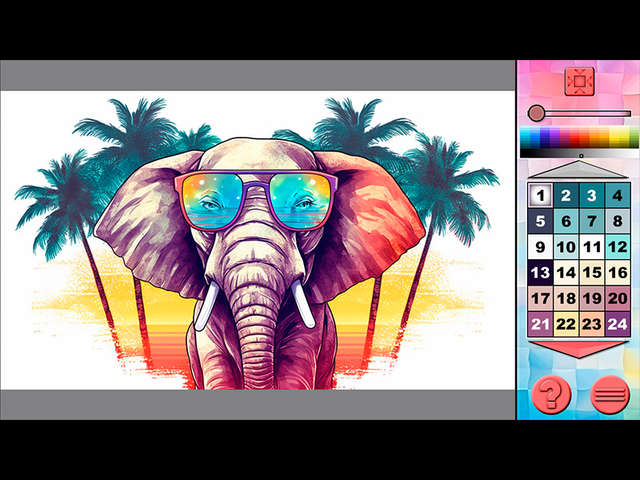Select the white color 9 swatch
This screenshot has width=640, height=480.
click(540, 247)
